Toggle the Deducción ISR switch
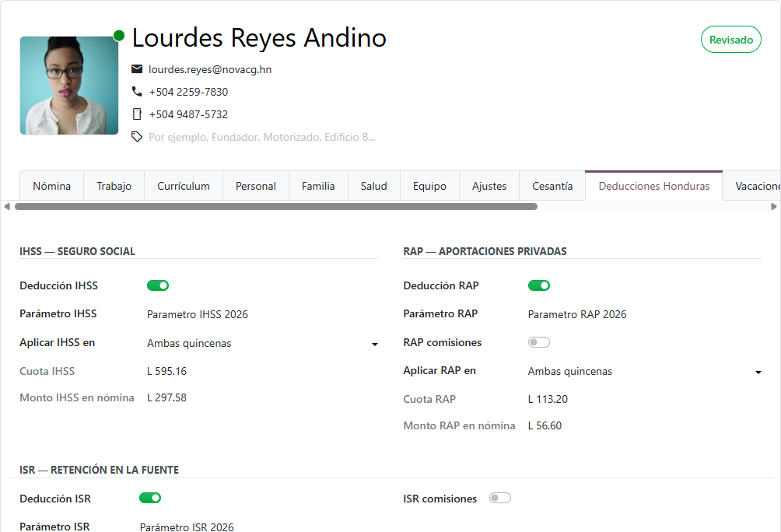Screen dimensions: 781x532 tap(150, 498)
